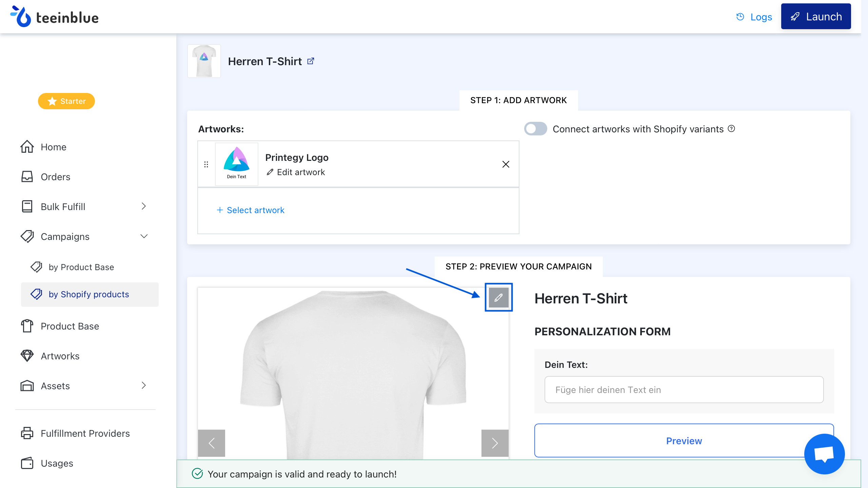The image size is (868, 488).
Task: Click the Launch button
Action: [x=816, y=17]
